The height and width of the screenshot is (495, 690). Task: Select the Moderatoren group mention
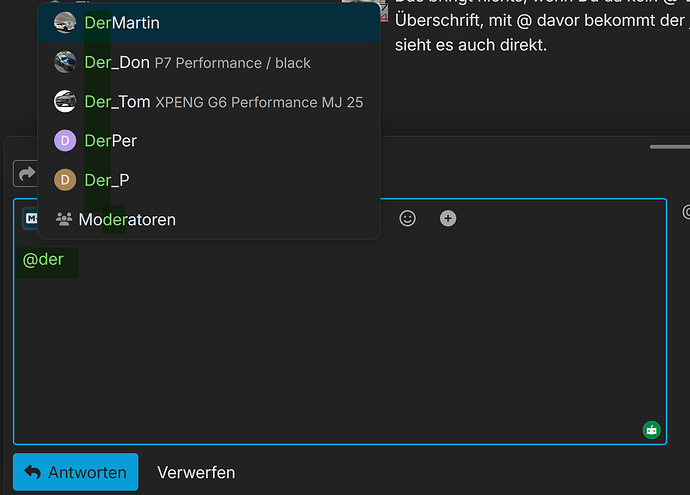pos(127,219)
